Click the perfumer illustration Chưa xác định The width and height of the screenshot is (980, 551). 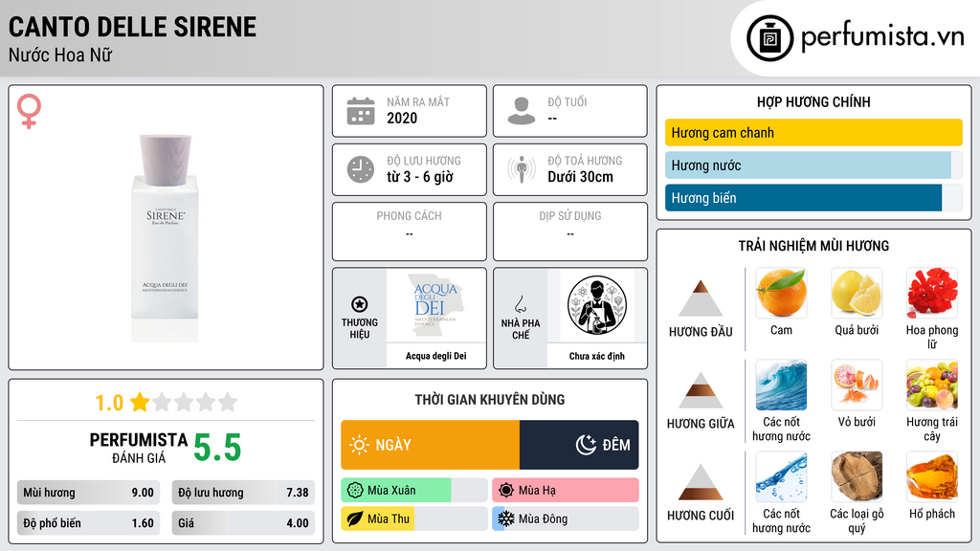[x=597, y=305]
